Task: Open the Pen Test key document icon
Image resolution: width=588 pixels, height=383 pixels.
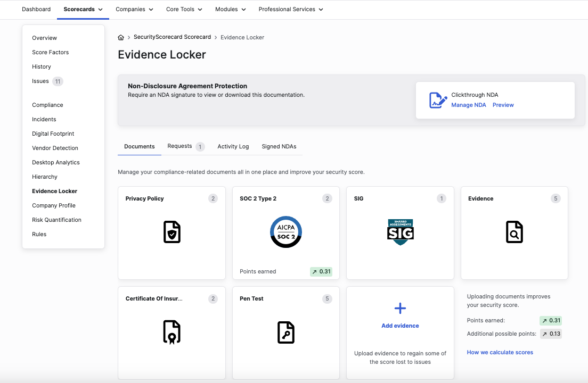Action: tap(286, 332)
